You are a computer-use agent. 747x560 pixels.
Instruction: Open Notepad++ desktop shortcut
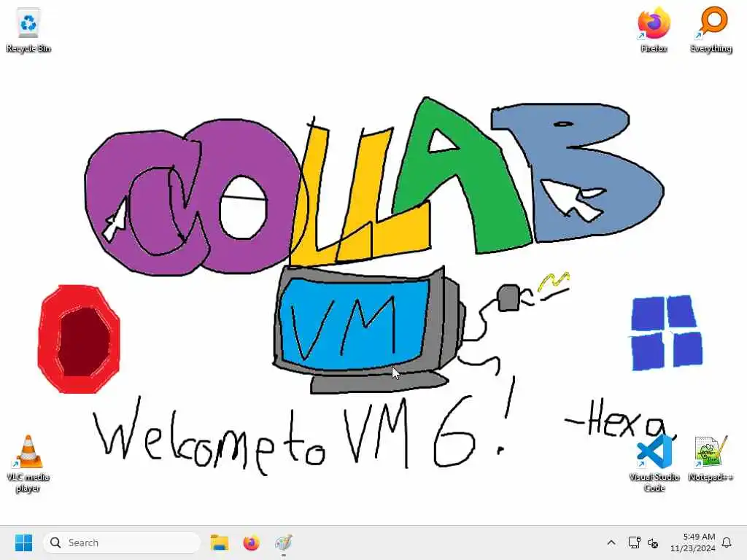click(711, 459)
